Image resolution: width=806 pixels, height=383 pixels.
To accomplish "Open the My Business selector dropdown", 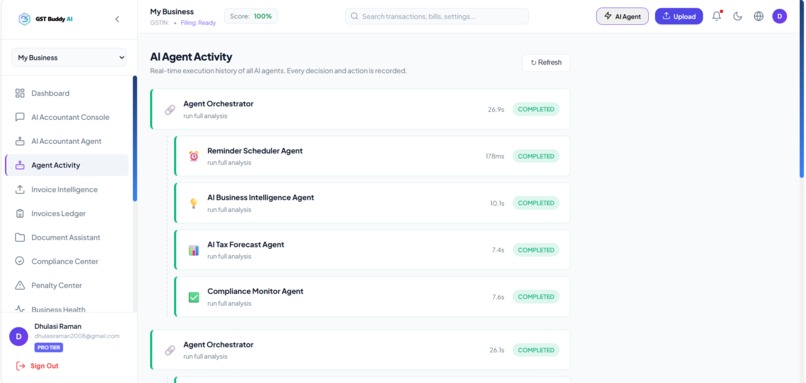I will click(69, 58).
